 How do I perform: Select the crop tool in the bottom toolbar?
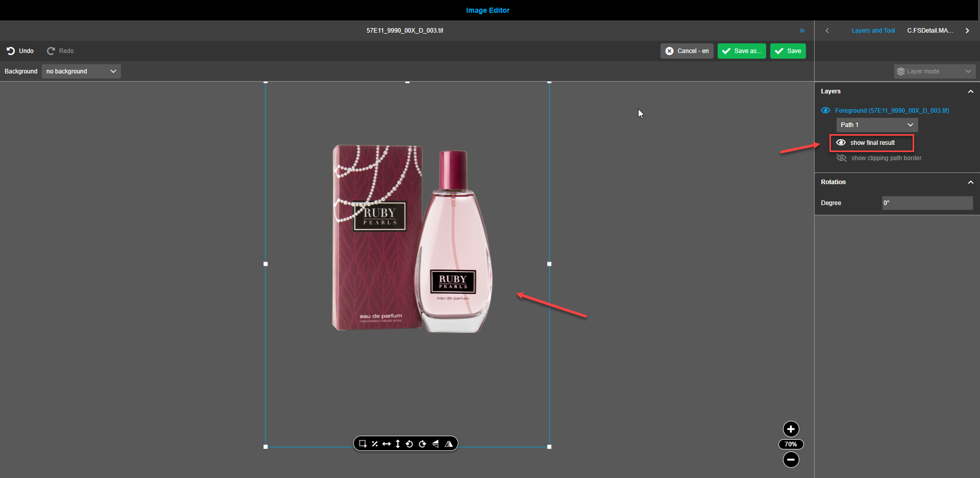click(362, 443)
